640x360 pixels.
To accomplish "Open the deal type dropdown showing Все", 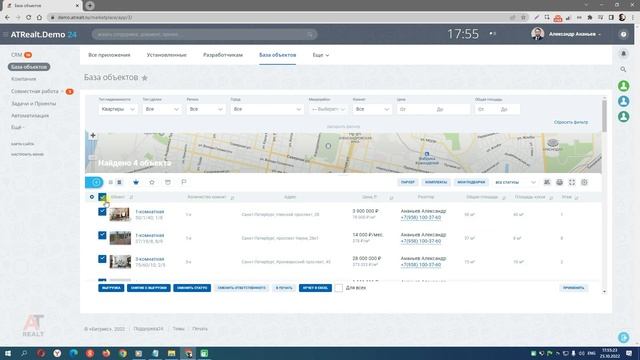I will tap(162, 109).
